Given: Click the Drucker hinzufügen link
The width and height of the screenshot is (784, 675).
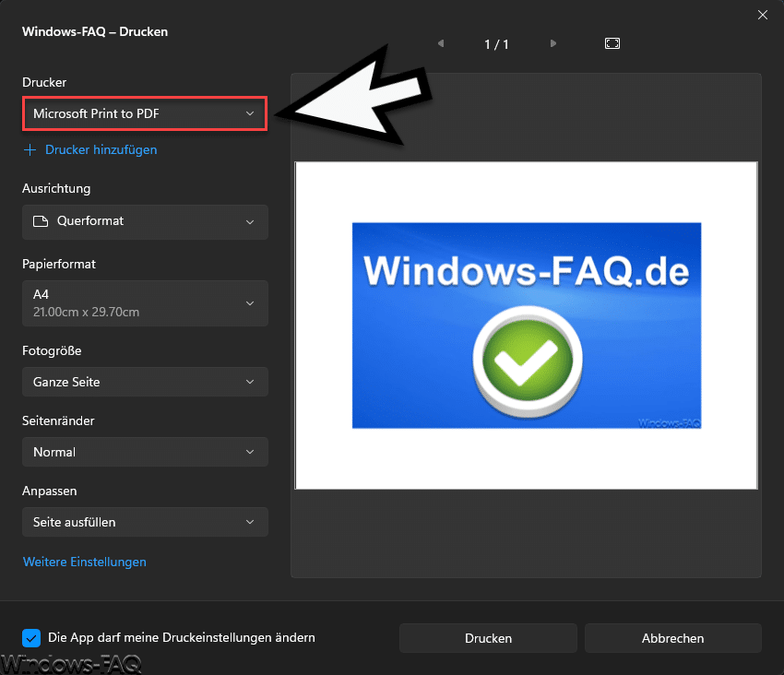Looking at the screenshot, I should tap(101, 150).
